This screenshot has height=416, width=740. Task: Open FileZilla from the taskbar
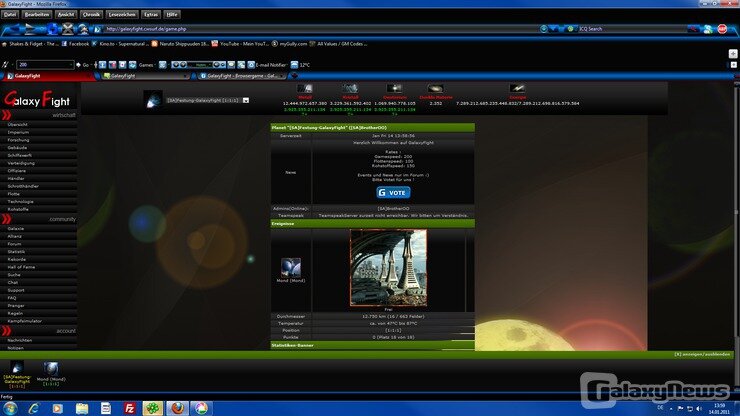click(x=130, y=408)
